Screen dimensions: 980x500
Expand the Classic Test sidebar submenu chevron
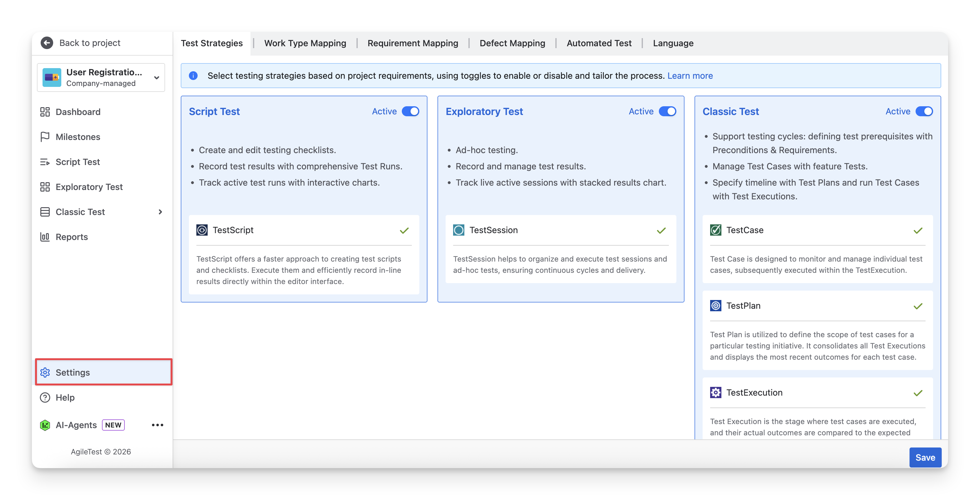point(160,212)
